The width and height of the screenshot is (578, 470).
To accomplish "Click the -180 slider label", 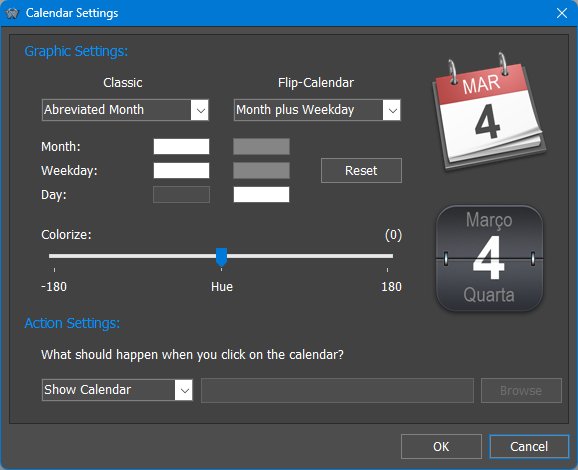I will [54, 286].
